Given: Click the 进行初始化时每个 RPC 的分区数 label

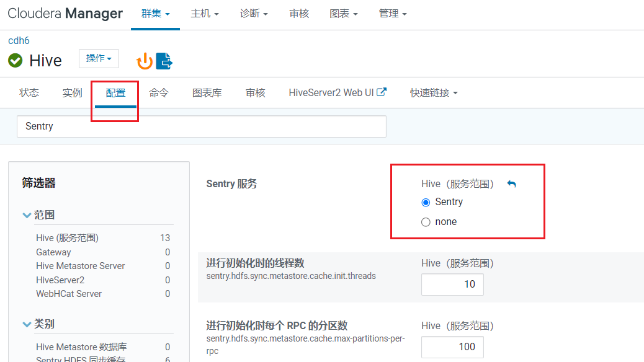Looking at the screenshot, I should [277, 326].
